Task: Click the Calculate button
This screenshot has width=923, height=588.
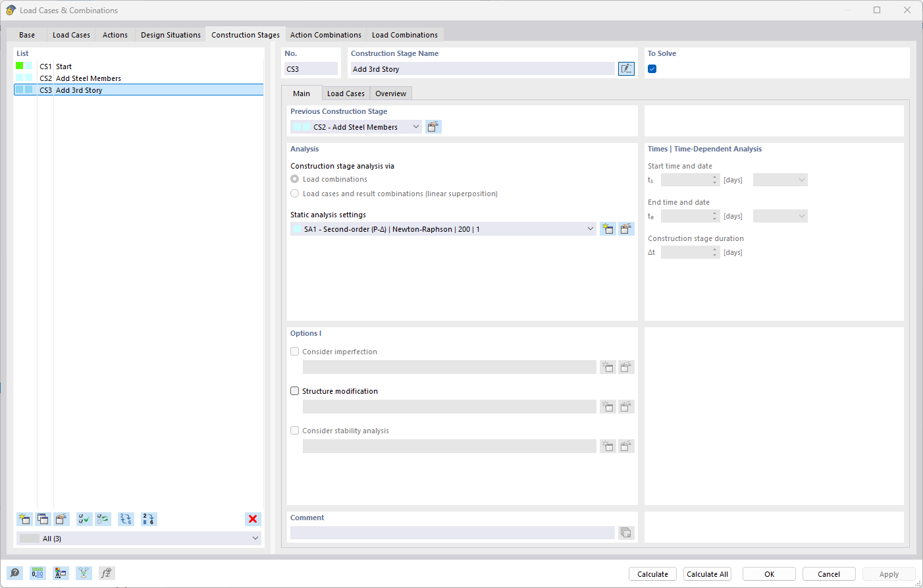Action: 652,574
